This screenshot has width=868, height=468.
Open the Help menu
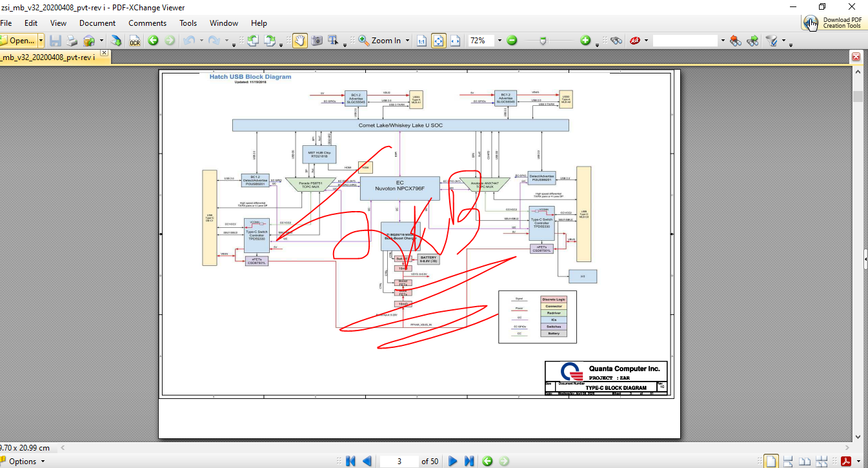(x=259, y=23)
